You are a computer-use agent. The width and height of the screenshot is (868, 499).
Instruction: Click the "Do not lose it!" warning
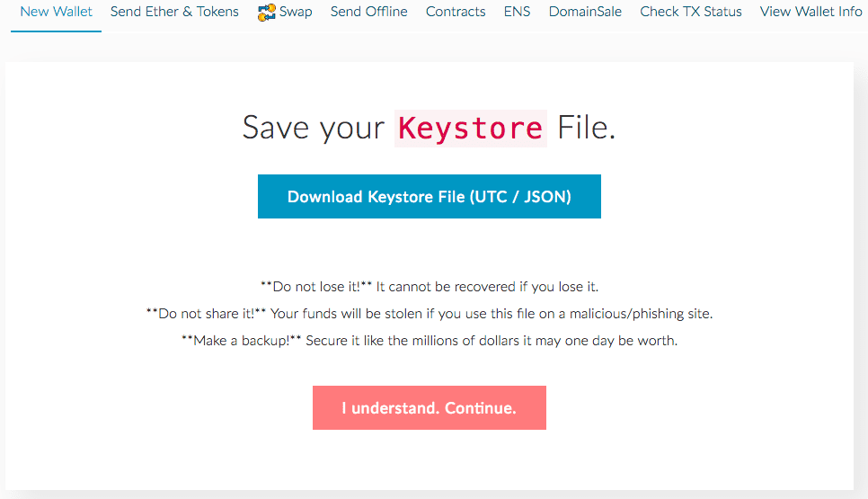tap(316, 287)
